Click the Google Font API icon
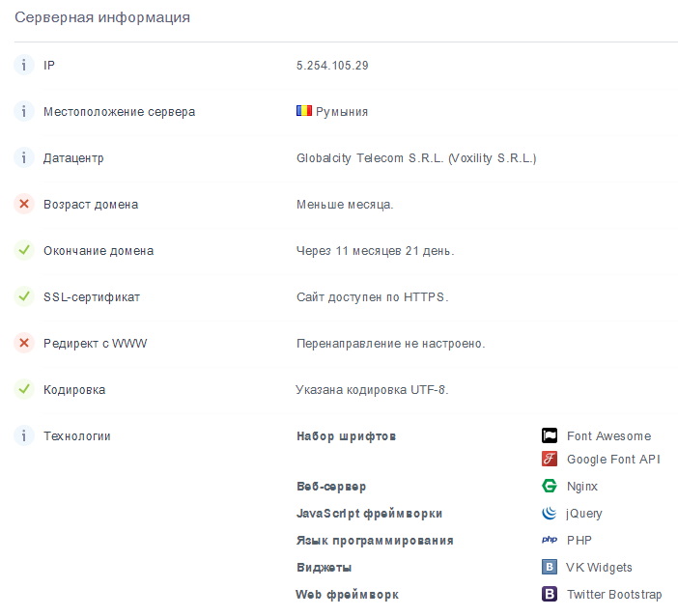 click(550, 459)
